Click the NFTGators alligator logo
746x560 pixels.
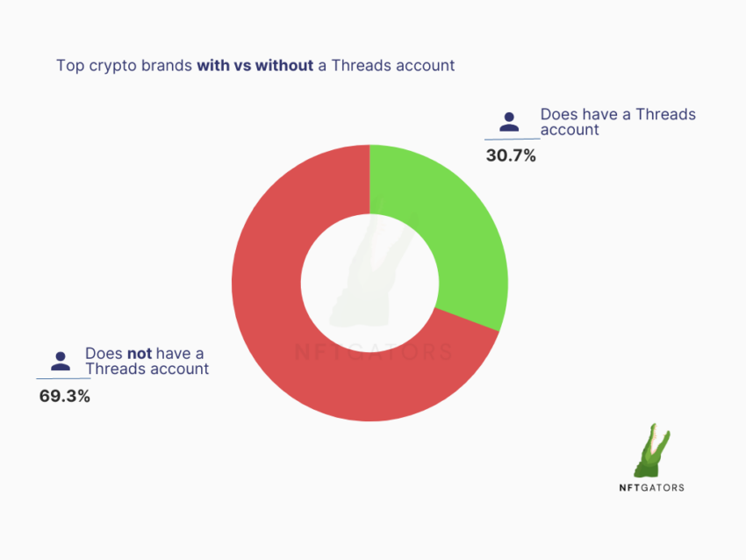652,450
